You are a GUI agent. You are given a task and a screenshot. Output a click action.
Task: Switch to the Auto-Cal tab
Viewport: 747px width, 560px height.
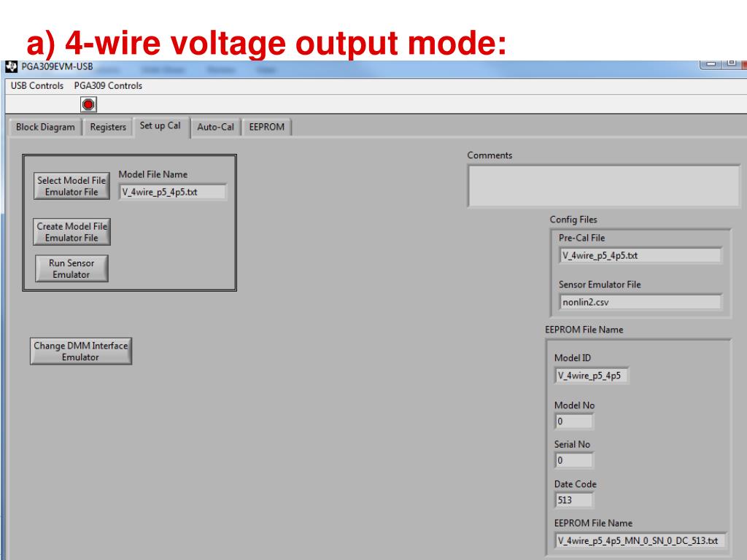click(x=216, y=127)
